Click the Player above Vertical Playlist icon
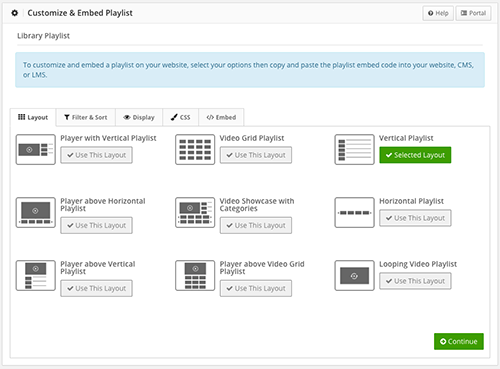 [x=36, y=275]
